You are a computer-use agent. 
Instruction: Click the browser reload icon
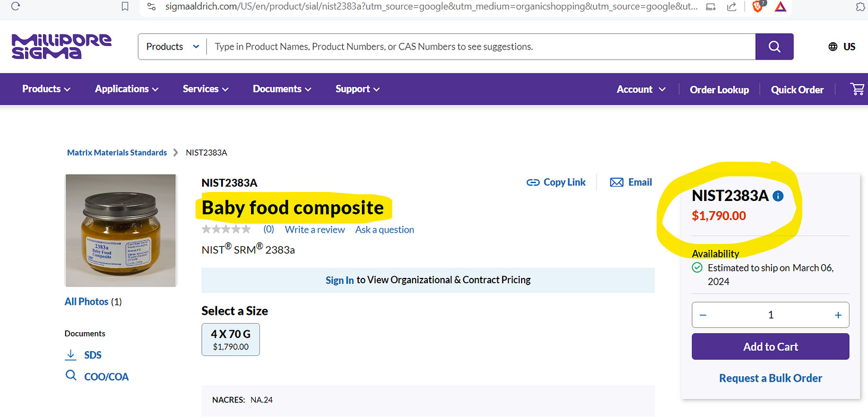15,7
